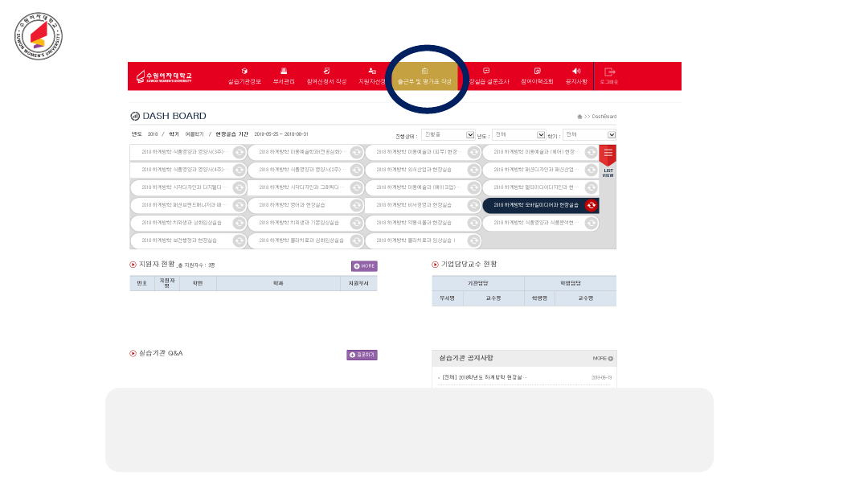The height and width of the screenshot is (489, 868).
Task: Click refresh icon on 물리치료과 임상실습 I card
Action: pyautogui.click(x=474, y=241)
